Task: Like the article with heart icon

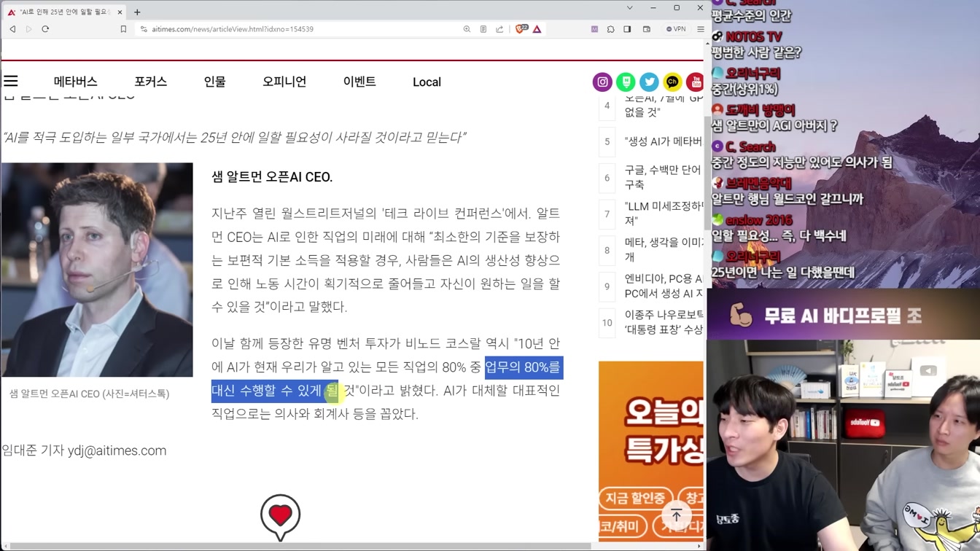Action: pyautogui.click(x=280, y=516)
